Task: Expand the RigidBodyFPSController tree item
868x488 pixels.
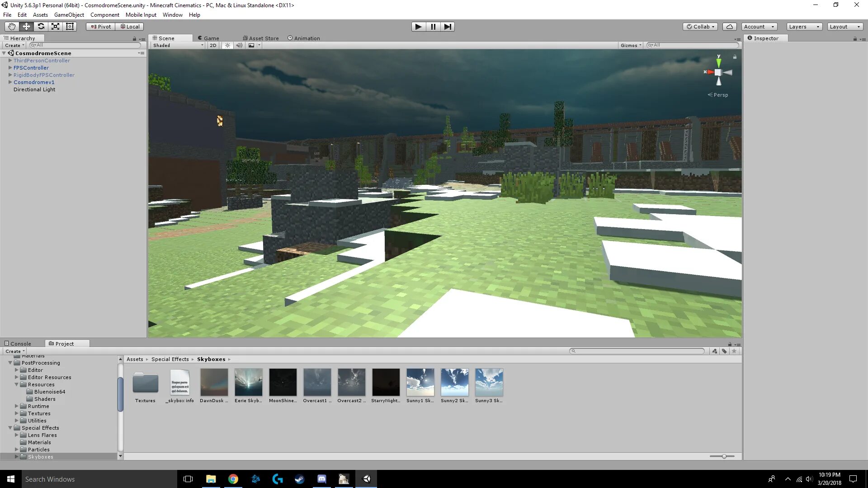Action: click(x=10, y=75)
